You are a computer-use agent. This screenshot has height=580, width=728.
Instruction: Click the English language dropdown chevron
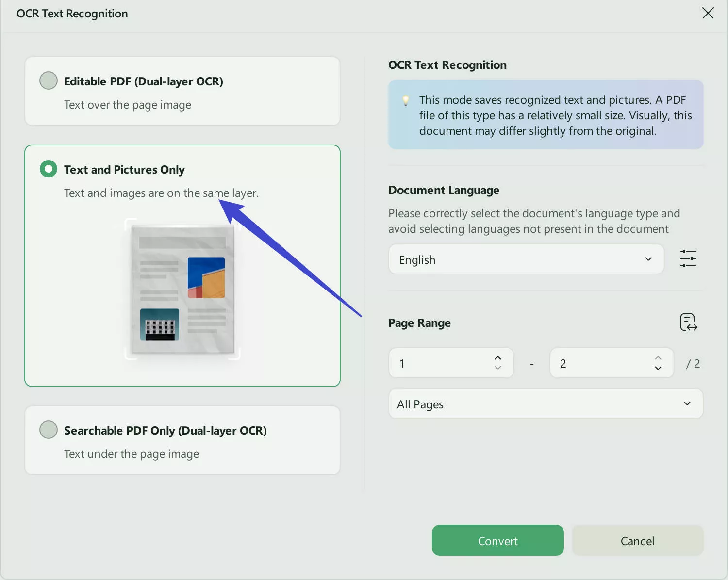tap(648, 259)
